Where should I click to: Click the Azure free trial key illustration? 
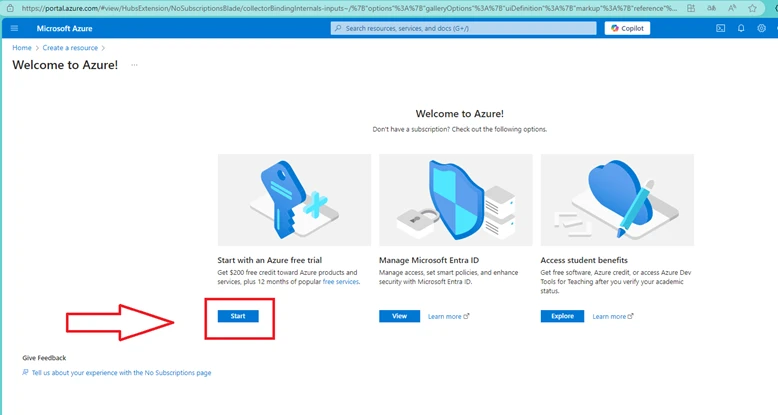pyautogui.click(x=294, y=200)
